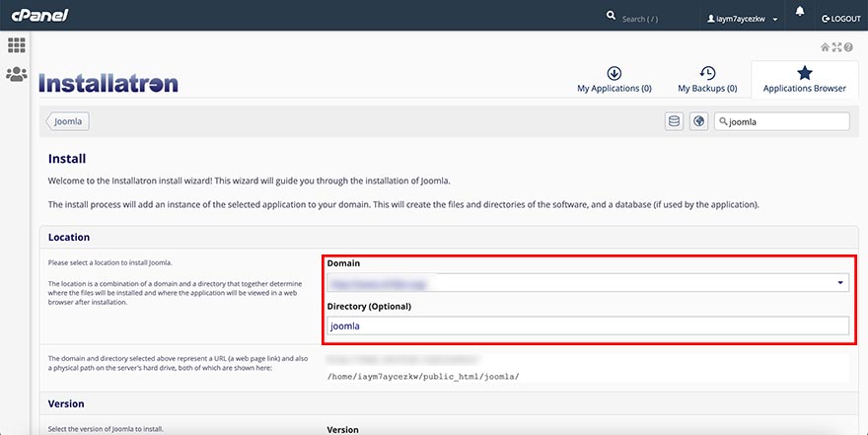Screen dimensions: 868x435
Task: Click the Install heading text
Action: [67, 158]
